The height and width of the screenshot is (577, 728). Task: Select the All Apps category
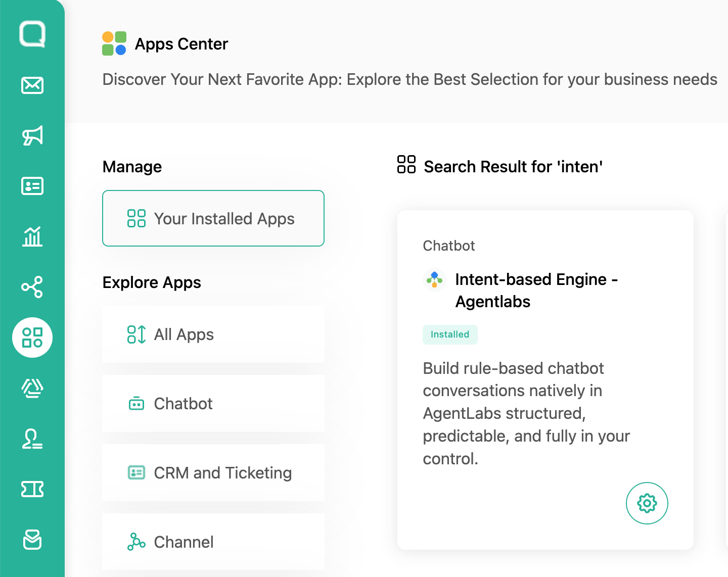tap(213, 334)
